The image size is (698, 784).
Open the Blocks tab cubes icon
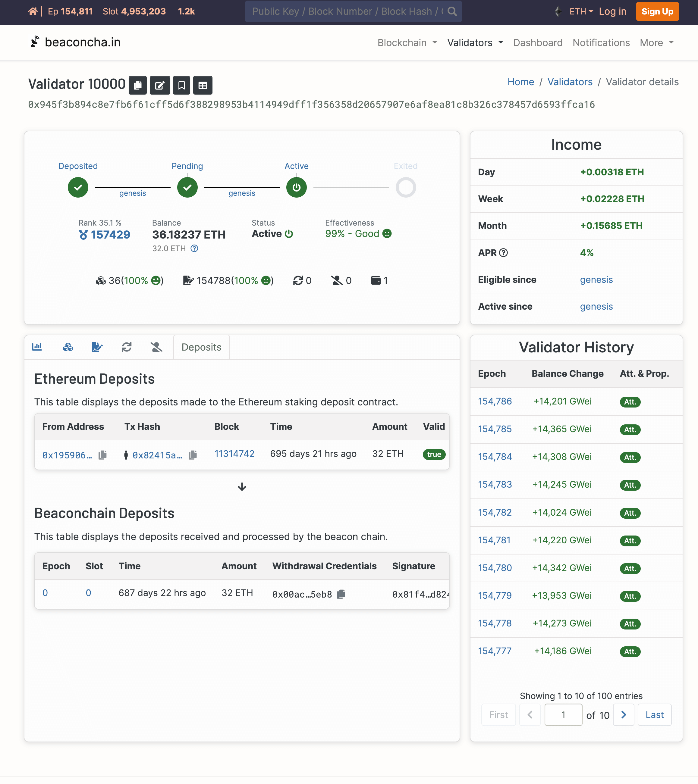pos(68,347)
